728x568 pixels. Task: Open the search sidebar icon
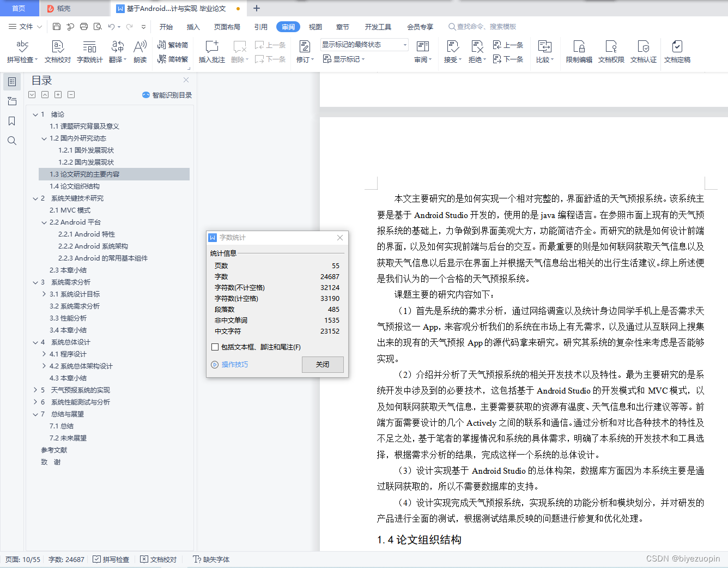(12, 141)
